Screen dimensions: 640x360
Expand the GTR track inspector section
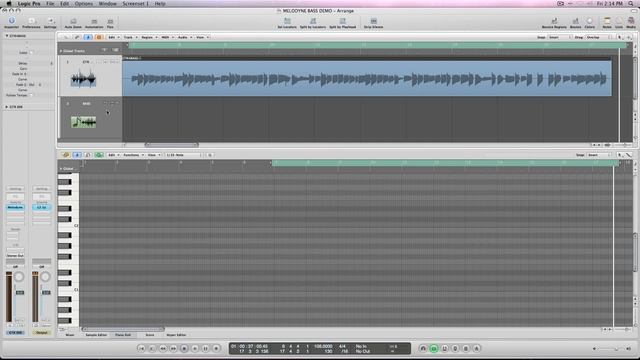[x=7, y=107]
